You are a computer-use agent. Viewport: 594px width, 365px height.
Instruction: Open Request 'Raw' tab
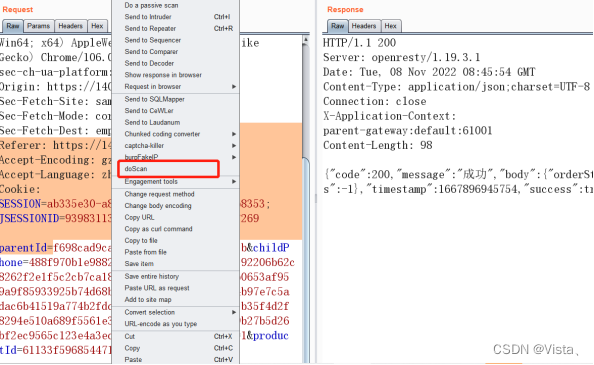13,26
